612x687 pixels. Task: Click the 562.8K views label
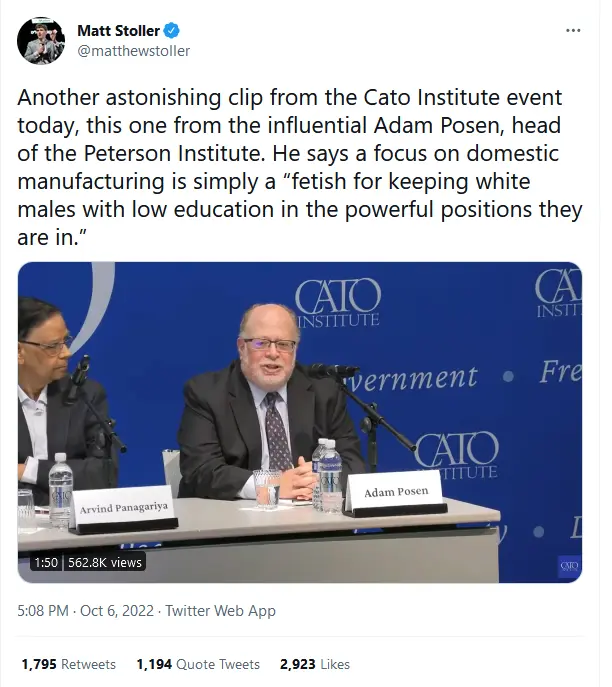click(105, 562)
